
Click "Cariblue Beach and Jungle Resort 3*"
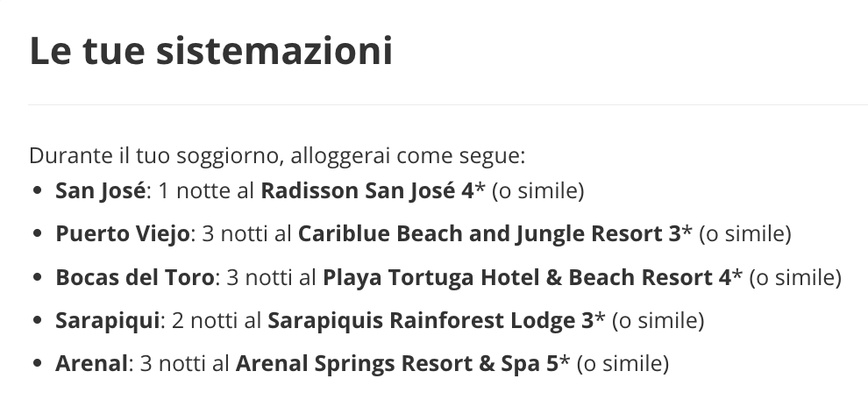click(494, 233)
